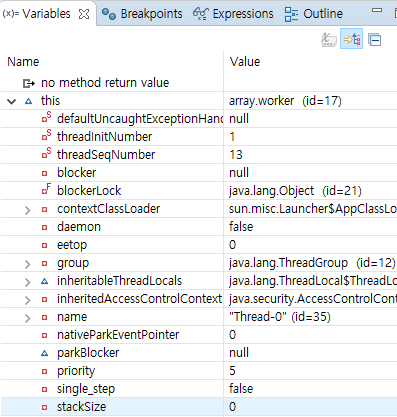This screenshot has height=417, width=397.
Task: Open the Expressions tab
Action: [233, 14]
